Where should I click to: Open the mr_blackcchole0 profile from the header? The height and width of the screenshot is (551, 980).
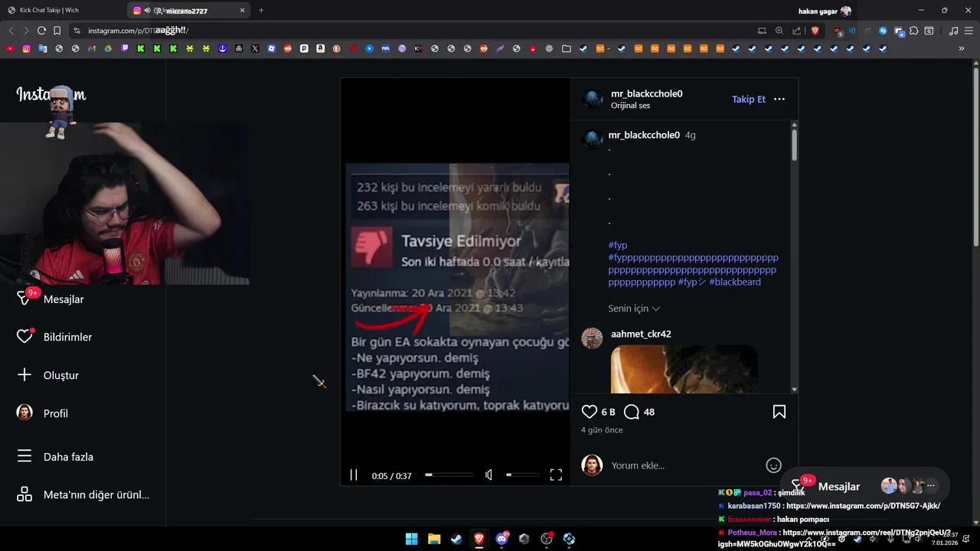646,93
